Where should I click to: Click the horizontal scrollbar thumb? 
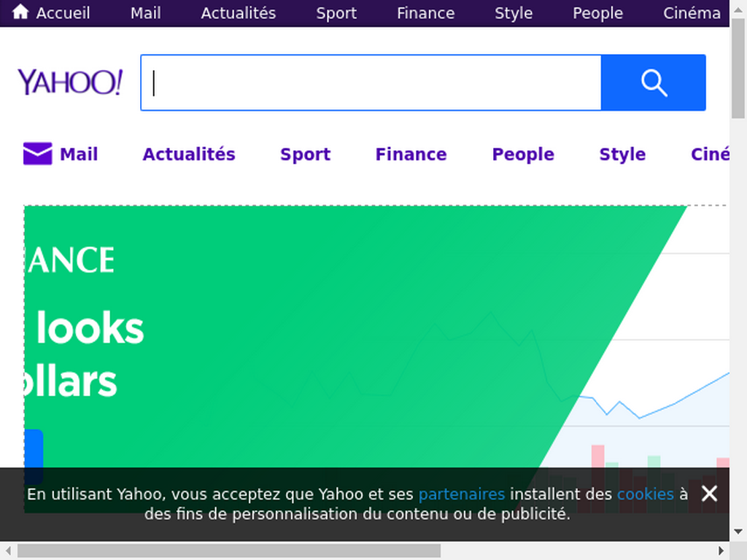[228, 551]
